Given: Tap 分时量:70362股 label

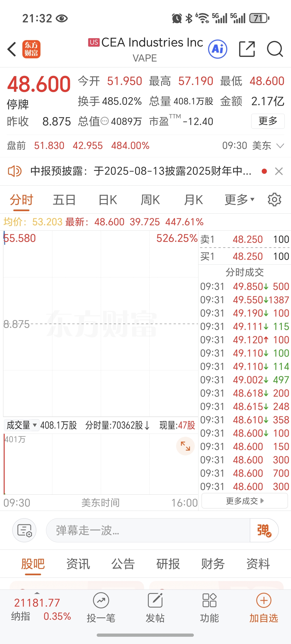Looking at the screenshot, I should point(118,425).
